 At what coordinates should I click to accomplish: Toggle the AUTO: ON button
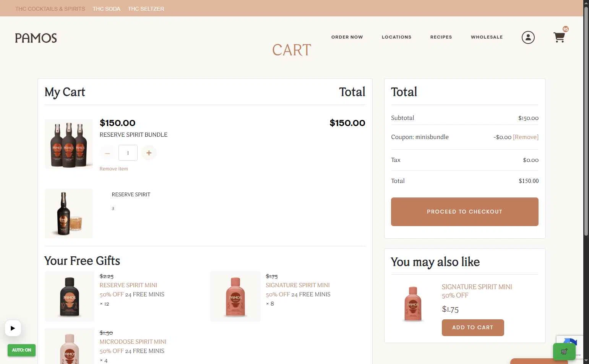(21, 350)
